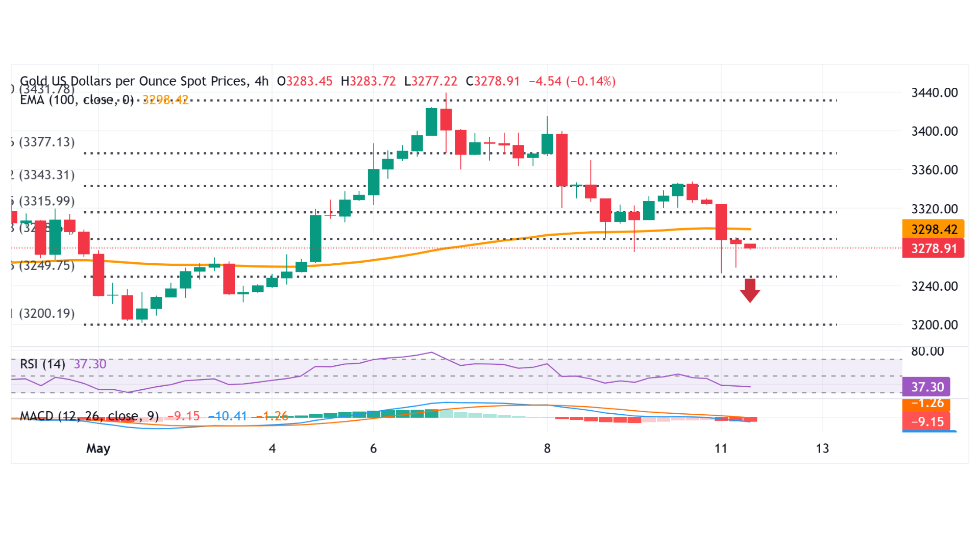Click the MACD legend value -1.26
The image size is (980, 551).
(x=272, y=416)
